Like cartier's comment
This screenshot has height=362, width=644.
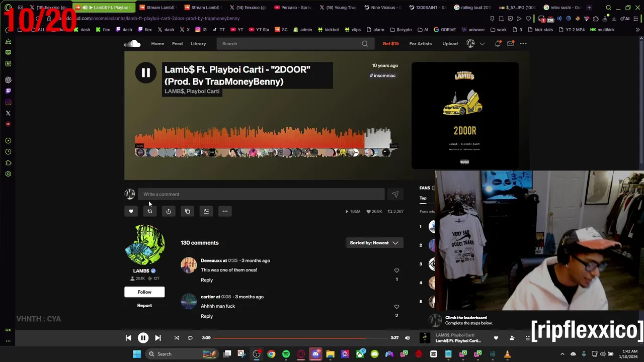tap(396, 307)
